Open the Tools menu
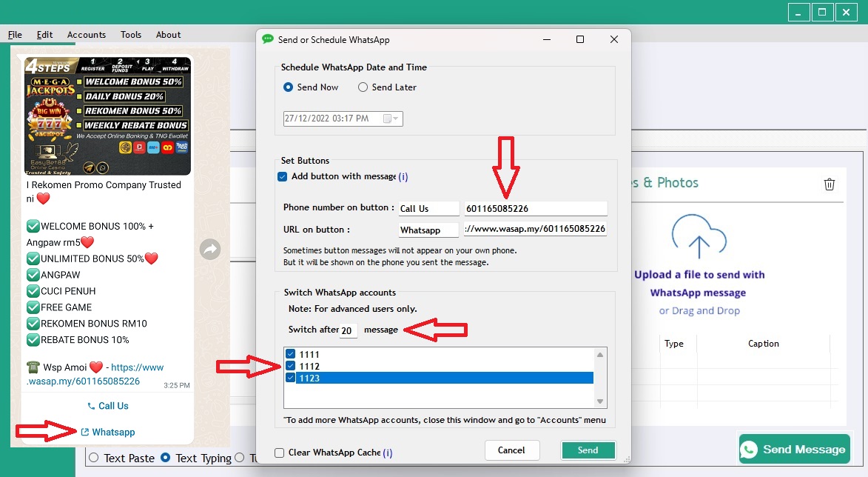 (x=131, y=34)
